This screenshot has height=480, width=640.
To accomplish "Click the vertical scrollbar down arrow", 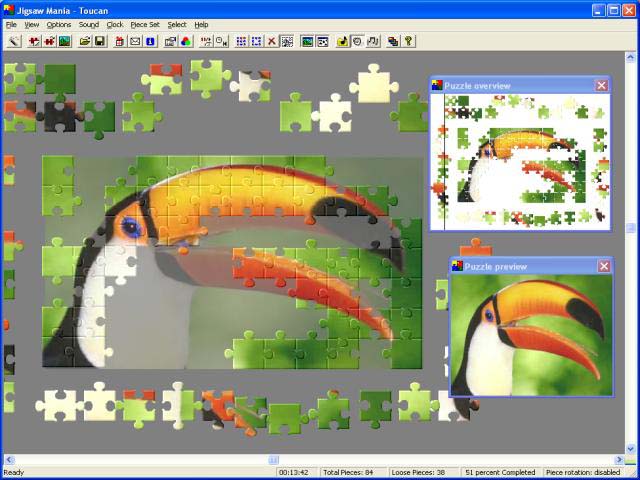I will coord(631,449).
